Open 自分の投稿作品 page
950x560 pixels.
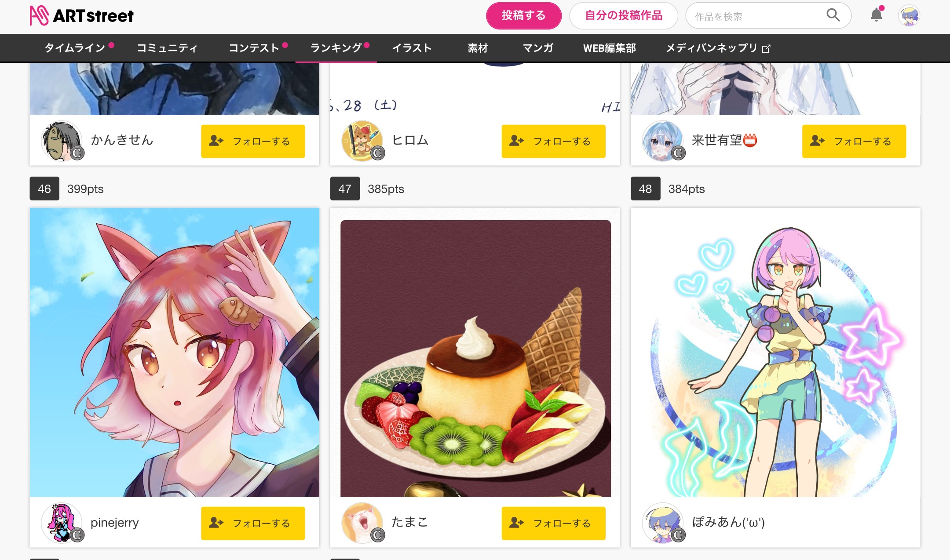pos(623,16)
